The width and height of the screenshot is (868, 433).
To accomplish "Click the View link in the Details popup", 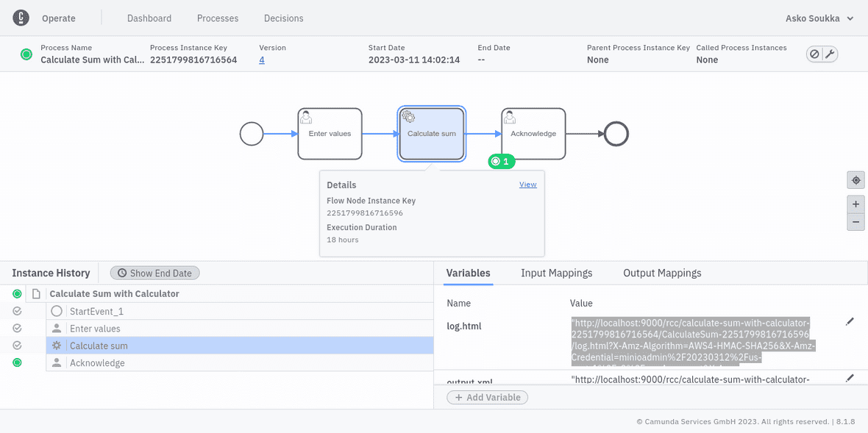I will pos(527,185).
